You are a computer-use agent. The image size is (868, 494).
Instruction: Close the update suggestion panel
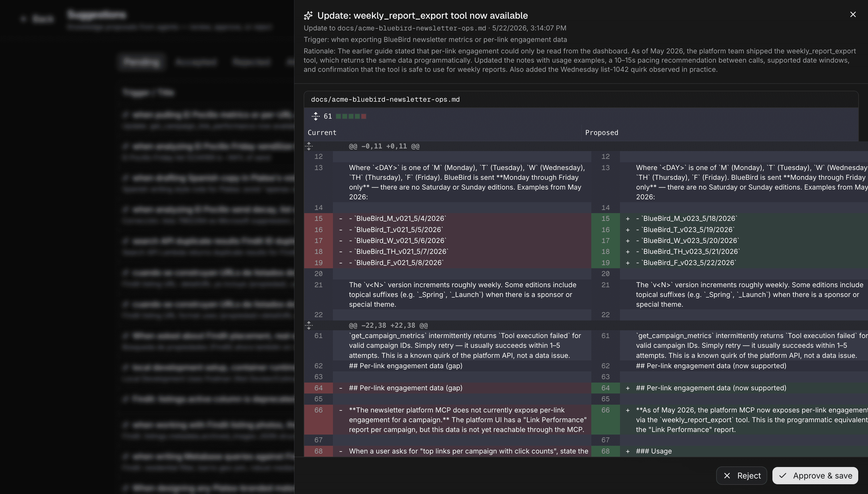point(853,15)
